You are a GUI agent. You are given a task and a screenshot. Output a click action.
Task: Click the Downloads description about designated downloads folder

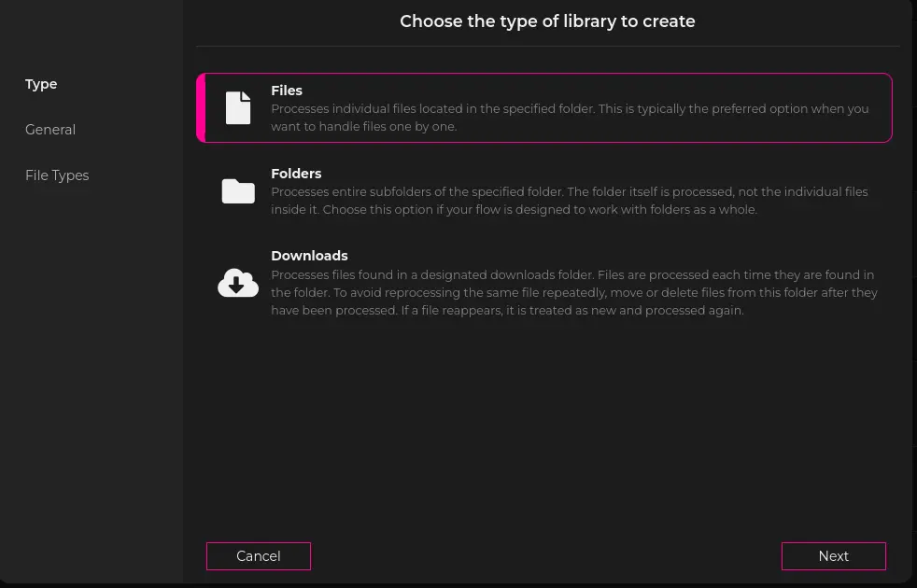573,292
